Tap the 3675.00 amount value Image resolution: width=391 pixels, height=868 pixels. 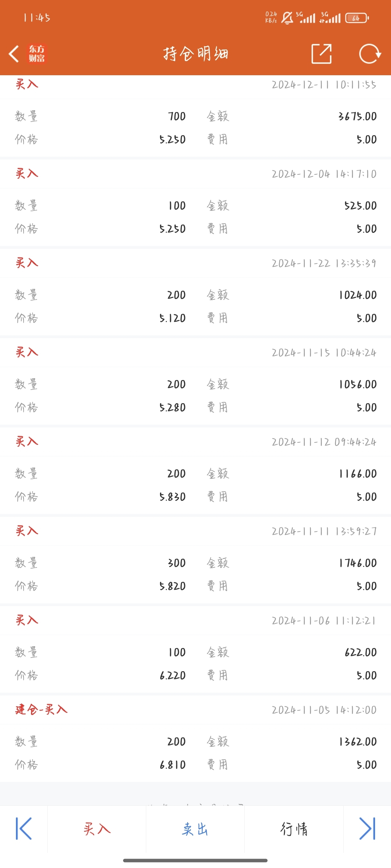click(357, 116)
